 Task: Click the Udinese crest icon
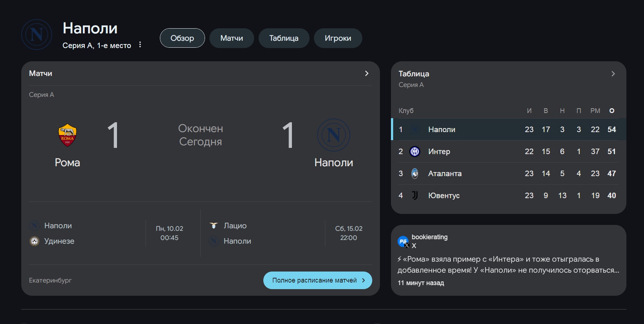34,241
